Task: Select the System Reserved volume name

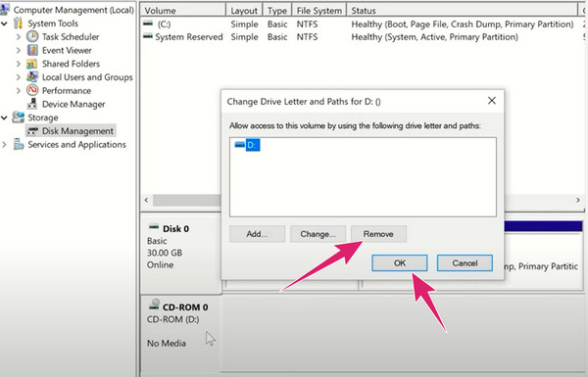Action: click(189, 37)
